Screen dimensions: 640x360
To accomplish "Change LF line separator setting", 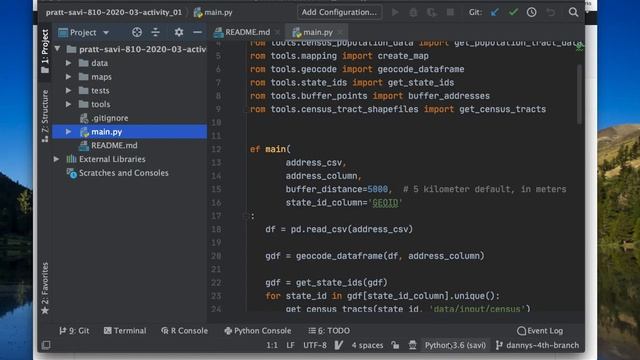I will coord(290,345).
